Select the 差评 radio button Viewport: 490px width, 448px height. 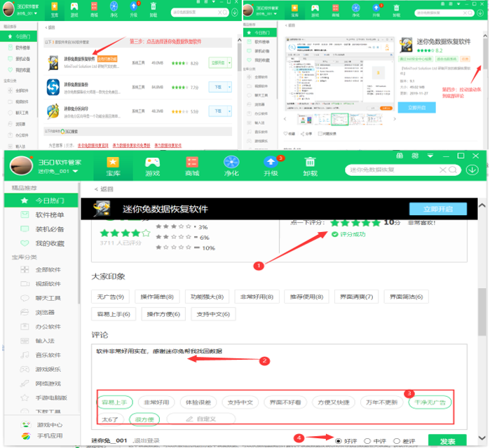click(x=397, y=441)
